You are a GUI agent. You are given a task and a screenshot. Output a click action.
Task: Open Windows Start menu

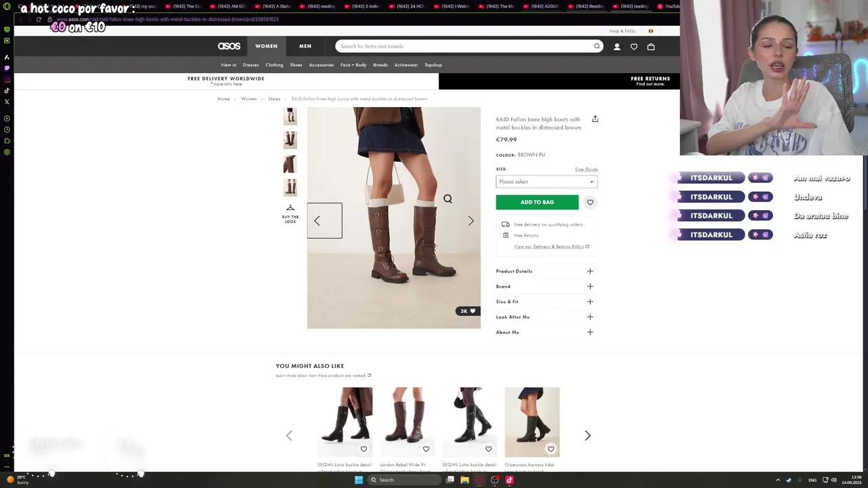[x=359, y=480]
